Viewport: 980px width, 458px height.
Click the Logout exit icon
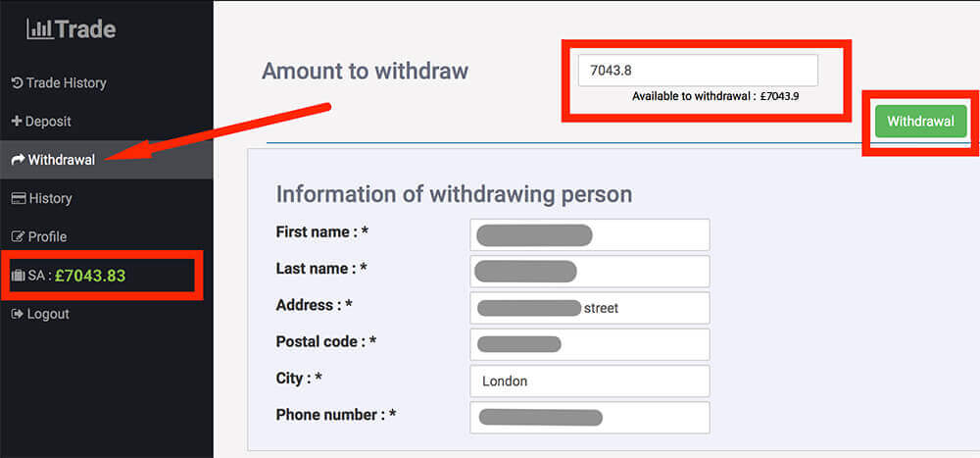18,314
